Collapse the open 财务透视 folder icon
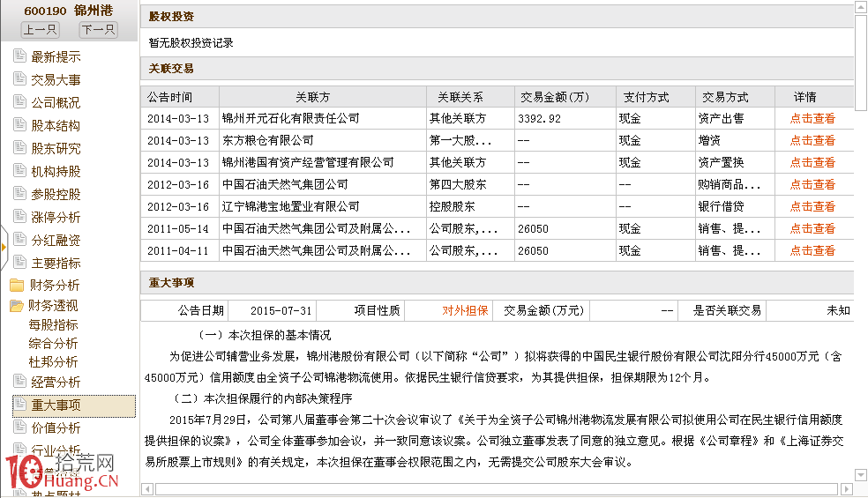The width and height of the screenshot is (868, 498). click(16, 306)
